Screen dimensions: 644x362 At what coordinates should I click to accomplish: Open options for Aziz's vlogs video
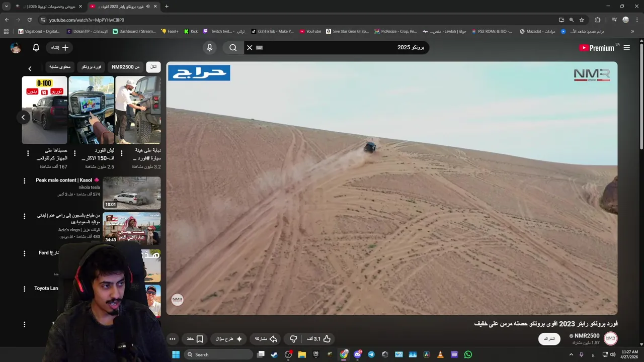[24, 217]
